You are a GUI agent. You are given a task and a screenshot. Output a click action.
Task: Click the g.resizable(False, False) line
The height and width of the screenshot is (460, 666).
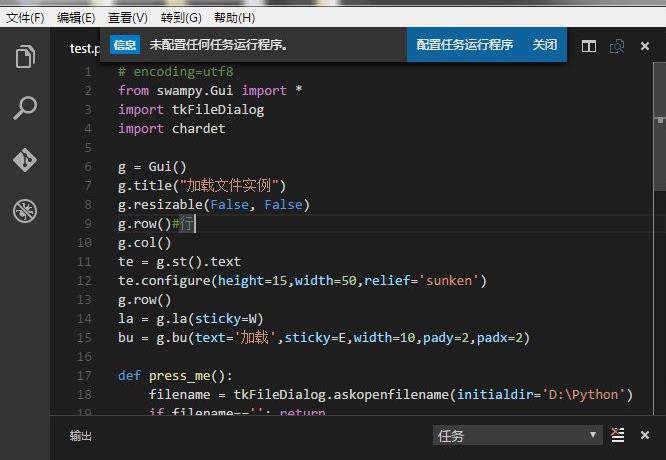pos(214,205)
